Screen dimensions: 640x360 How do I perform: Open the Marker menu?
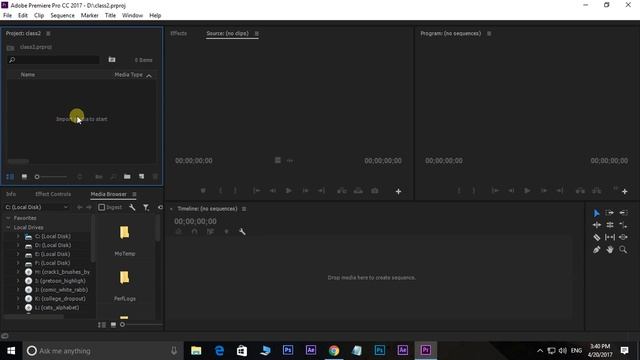coord(89,16)
